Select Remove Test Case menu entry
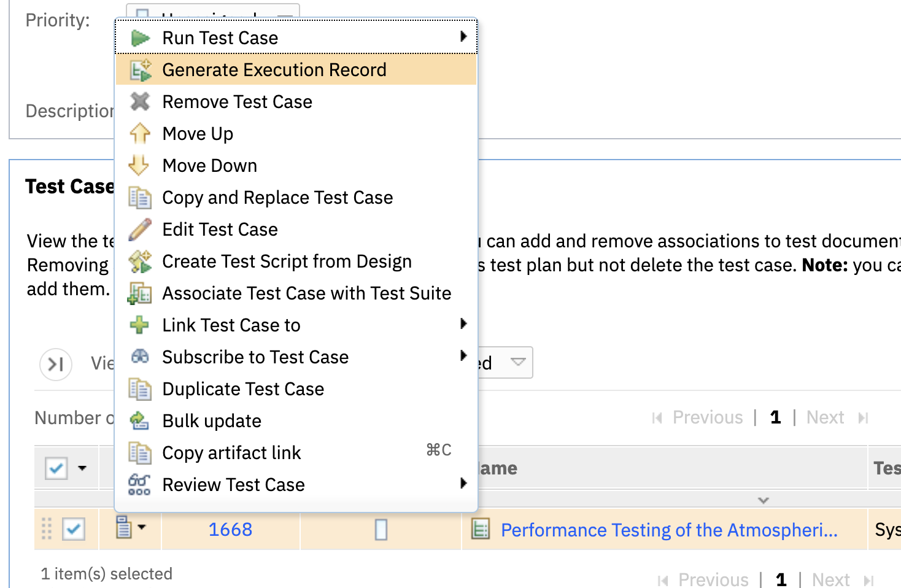 (x=296, y=102)
